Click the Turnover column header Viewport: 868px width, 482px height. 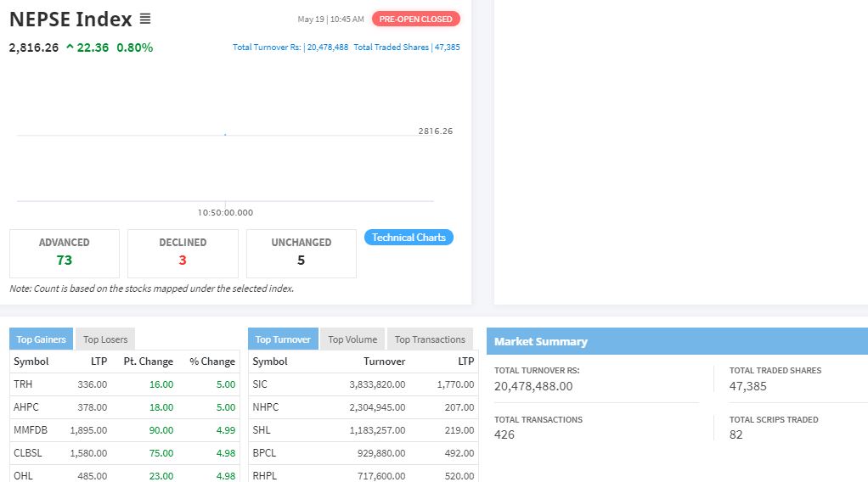click(384, 361)
